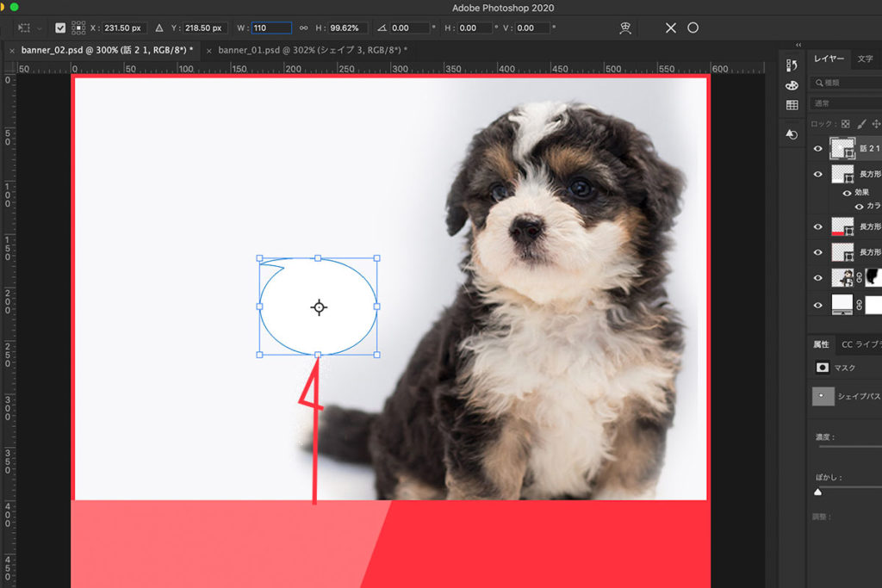
Task: Select the reference point location grid icon
Action: click(x=78, y=28)
